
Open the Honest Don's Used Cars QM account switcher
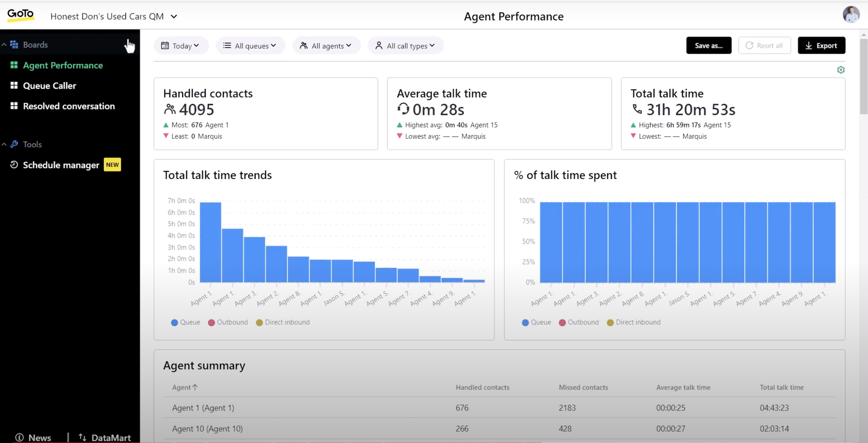point(114,16)
